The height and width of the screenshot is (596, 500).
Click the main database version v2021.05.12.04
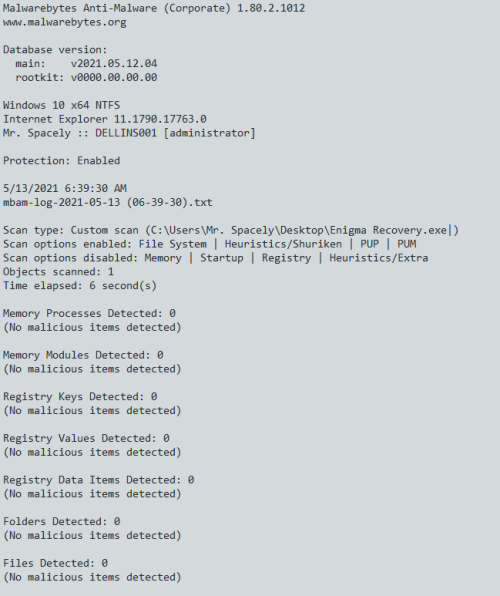114,63
